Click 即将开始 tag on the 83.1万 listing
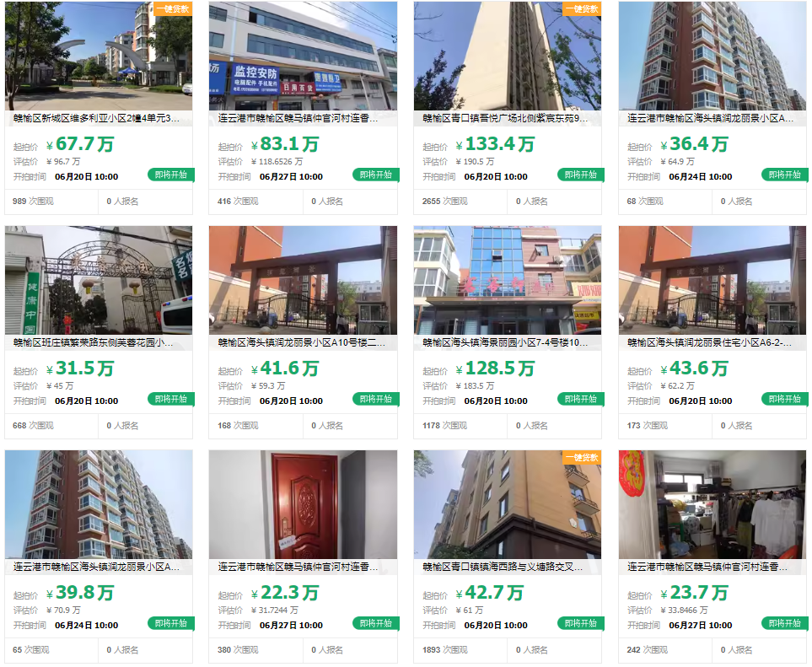Image resolution: width=812 pixels, height=667 pixels. click(x=376, y=175)
